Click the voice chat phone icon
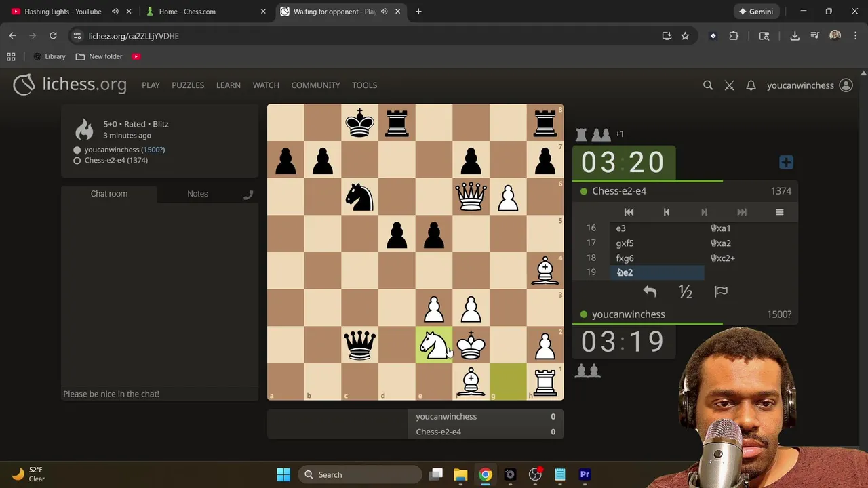The width and height of the screenshot is (868, 488). 248,195
